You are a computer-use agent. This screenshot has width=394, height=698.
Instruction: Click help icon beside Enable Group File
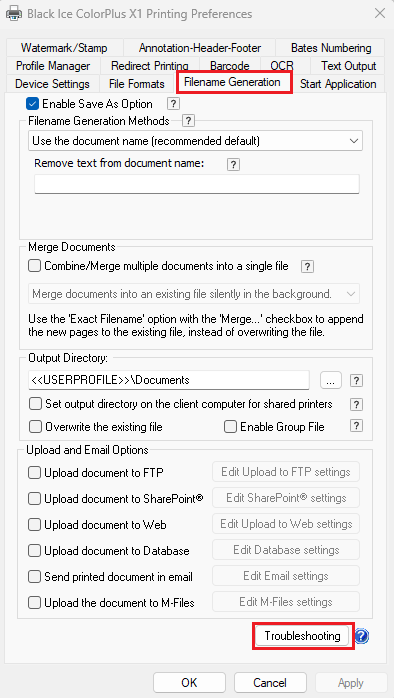coord(356,426)
